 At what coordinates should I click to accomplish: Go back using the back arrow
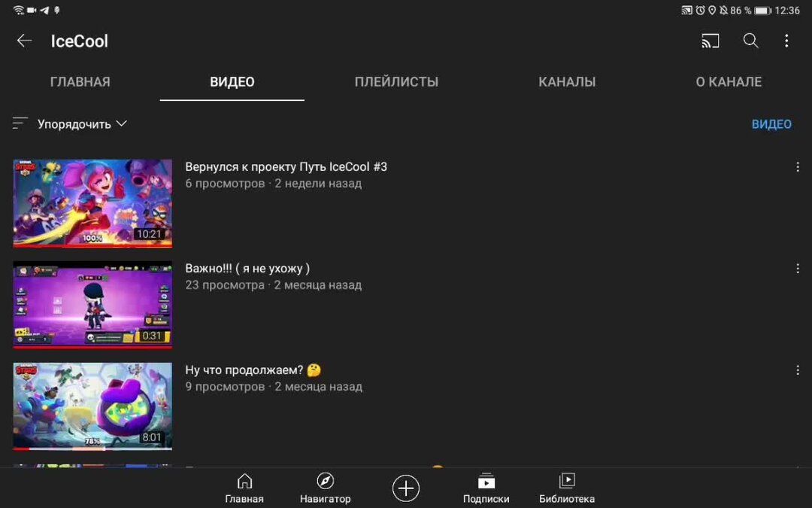point(24,41)
